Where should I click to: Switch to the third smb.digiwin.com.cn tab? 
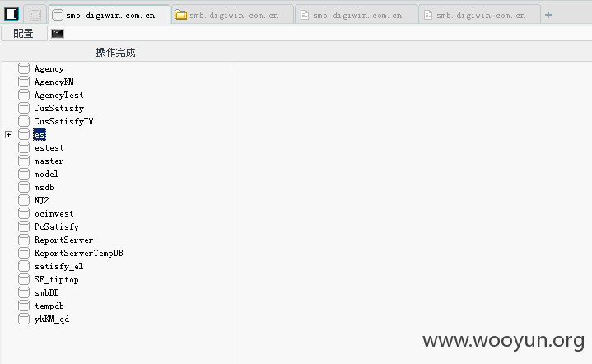click(356, 15)
